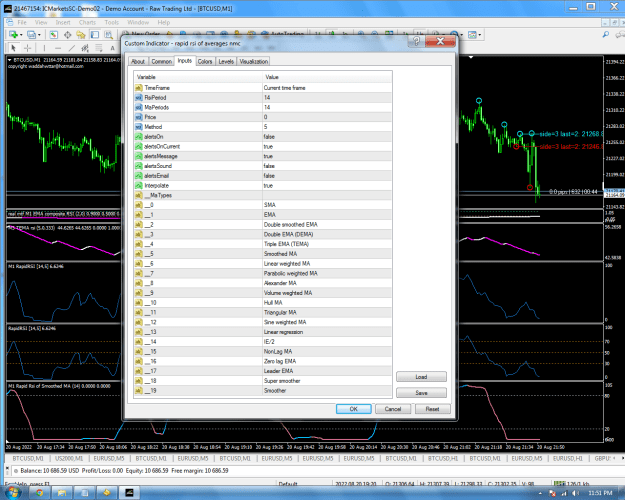
Task: Switch to the Visualization tab
Action: [254, 61]
